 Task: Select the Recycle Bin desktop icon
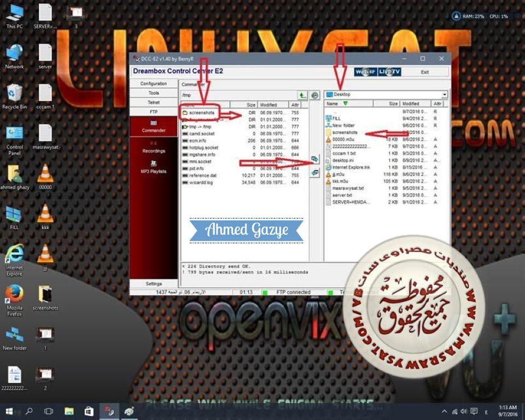[14, 97]
